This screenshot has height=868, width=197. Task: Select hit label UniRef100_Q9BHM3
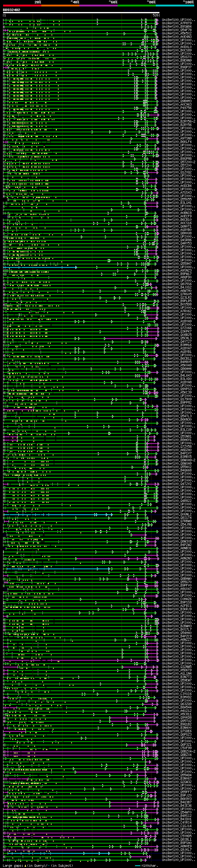pyautogui.click(x=177, y=101)
